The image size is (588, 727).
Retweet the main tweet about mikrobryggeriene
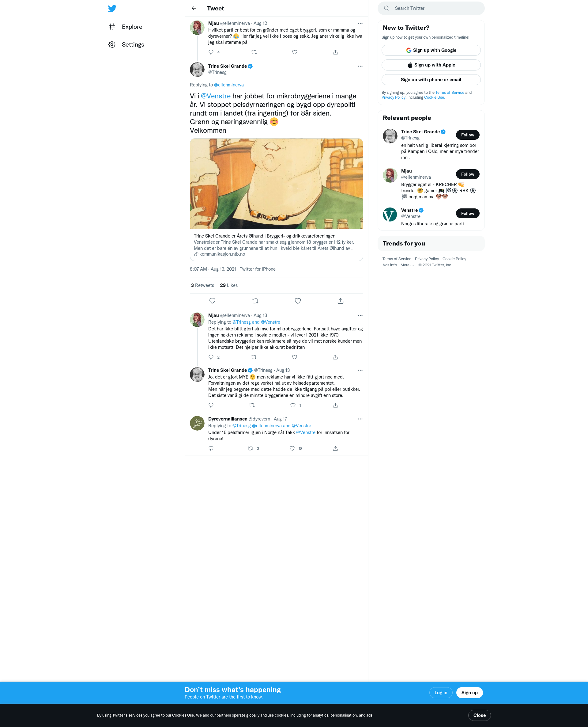[255, 301]
